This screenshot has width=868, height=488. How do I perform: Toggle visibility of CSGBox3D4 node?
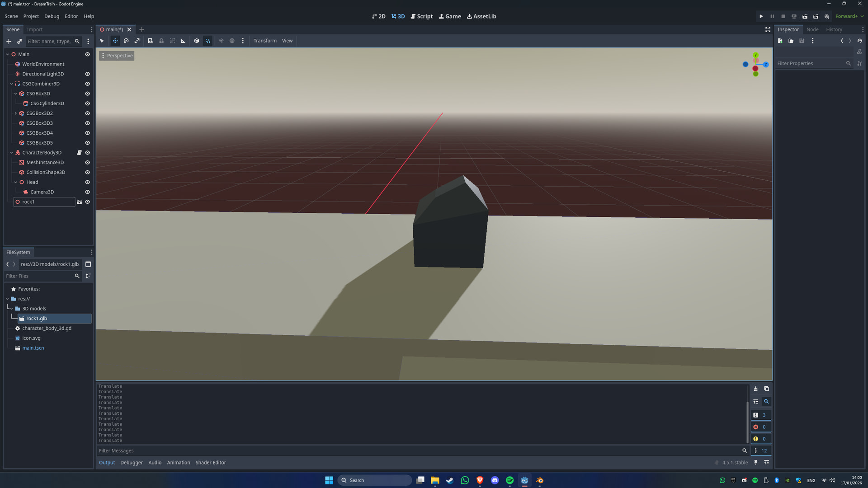[x=87, y=133]
